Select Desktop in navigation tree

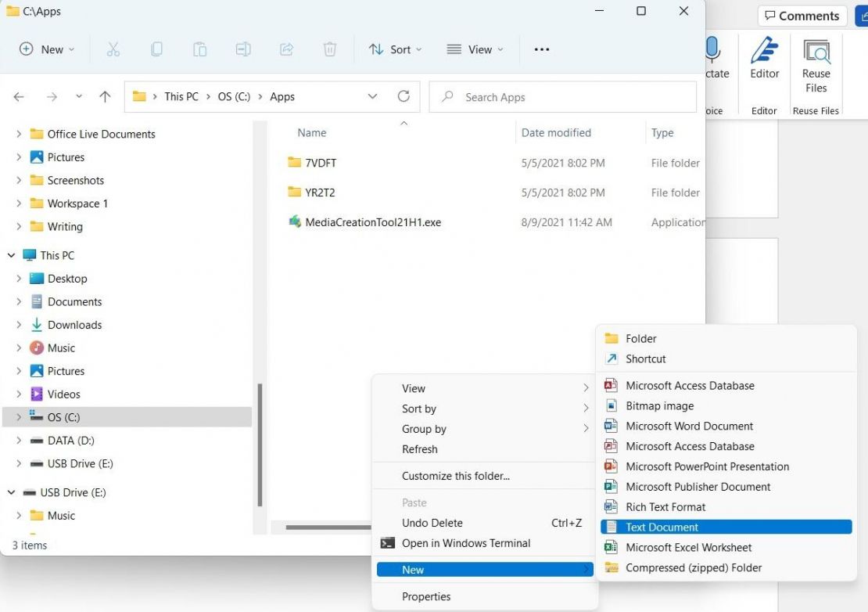(67, 278)
